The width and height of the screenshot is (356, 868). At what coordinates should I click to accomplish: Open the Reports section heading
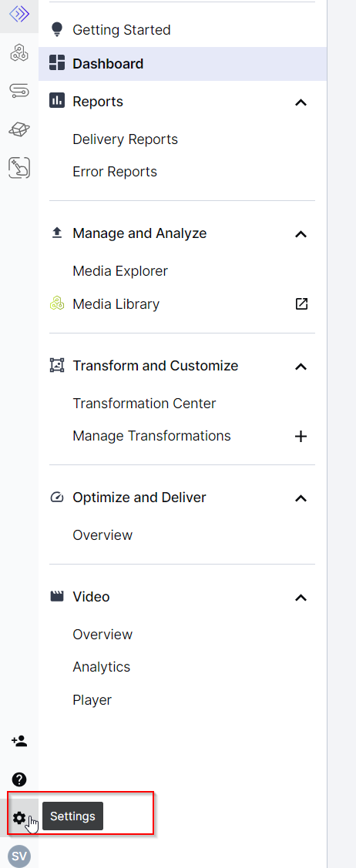tap(97, 102)
